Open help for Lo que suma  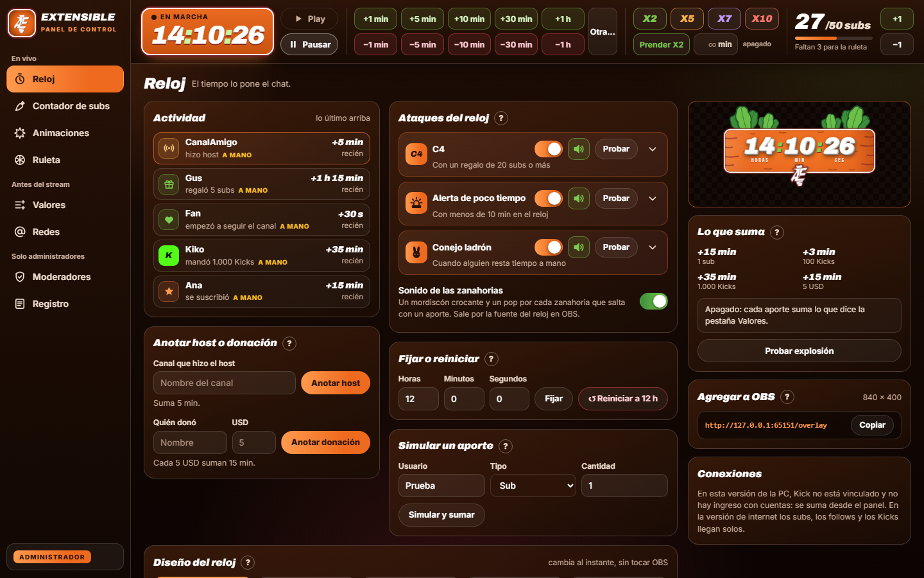pos(777,232)
